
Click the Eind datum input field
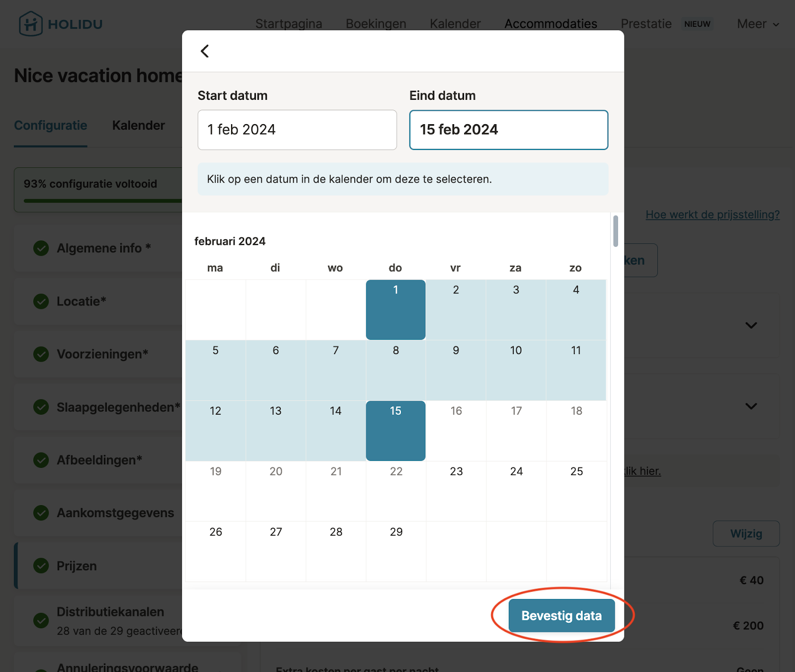508,130
